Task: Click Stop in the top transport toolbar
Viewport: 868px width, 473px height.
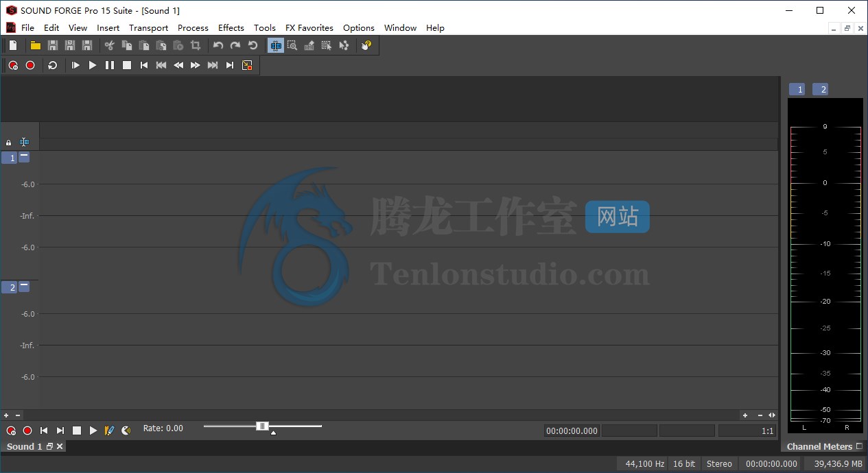Action: pyautogui.click(x=127, y=65)
